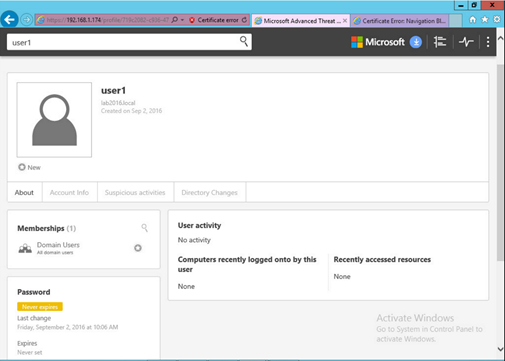Open the Suspicious activities tab

pyautogui.click(x=135, y=192)
